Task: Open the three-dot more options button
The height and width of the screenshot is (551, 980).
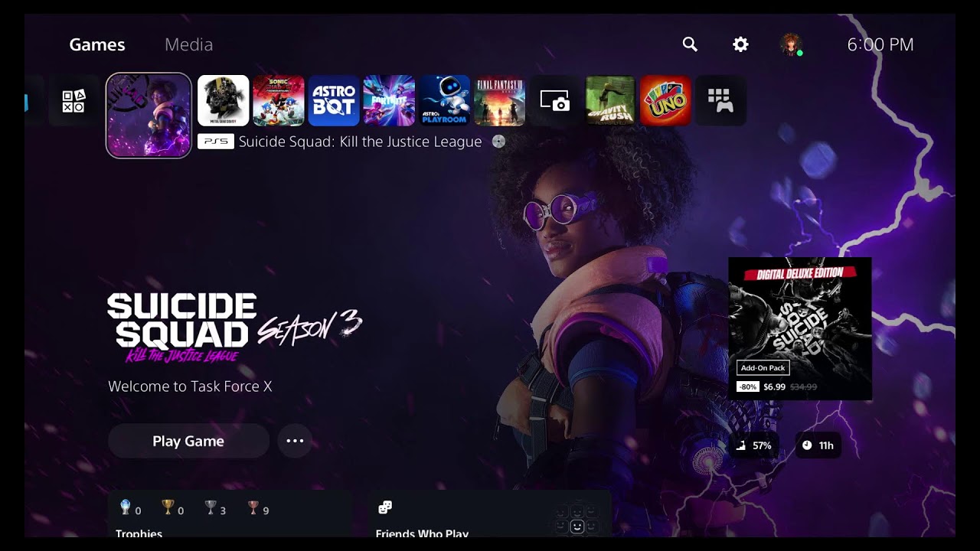Action: click(x=295, y=441)
